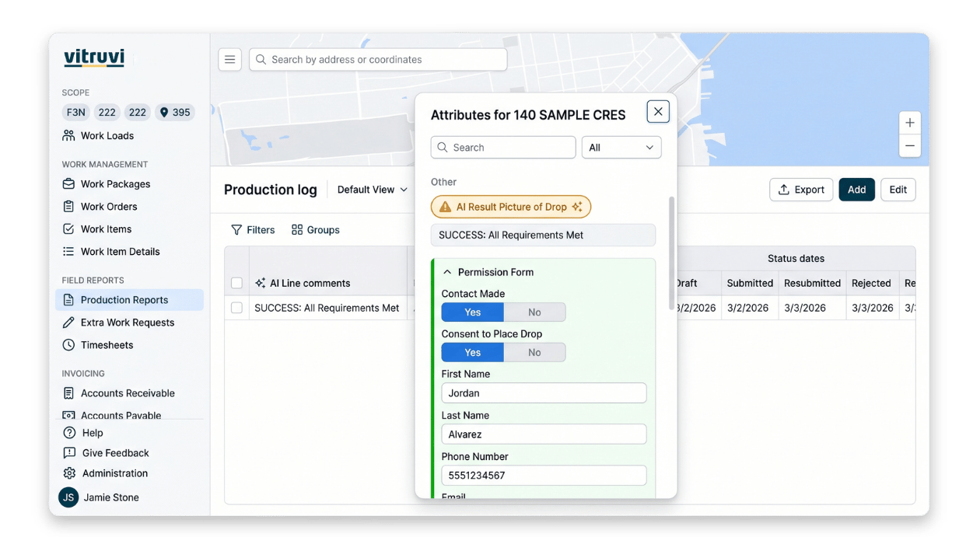This screenshot has width=980, height=544.
Task: Click the hamburger menu icon
Action: point(229,59)
